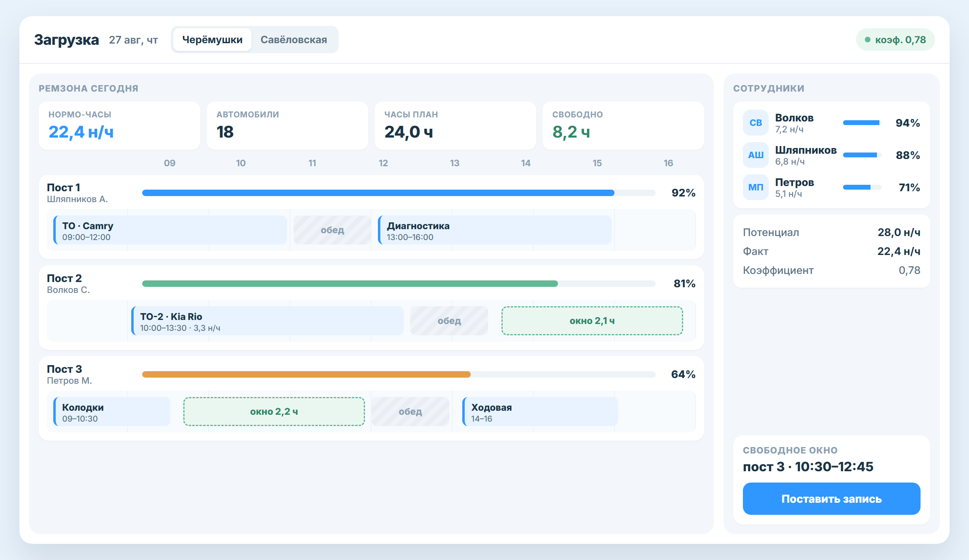Click the green dot in коэф. badge

tap(867, 40)
